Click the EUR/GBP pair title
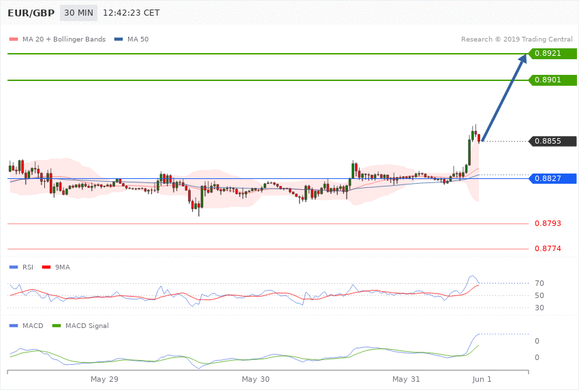 [31, 13]
